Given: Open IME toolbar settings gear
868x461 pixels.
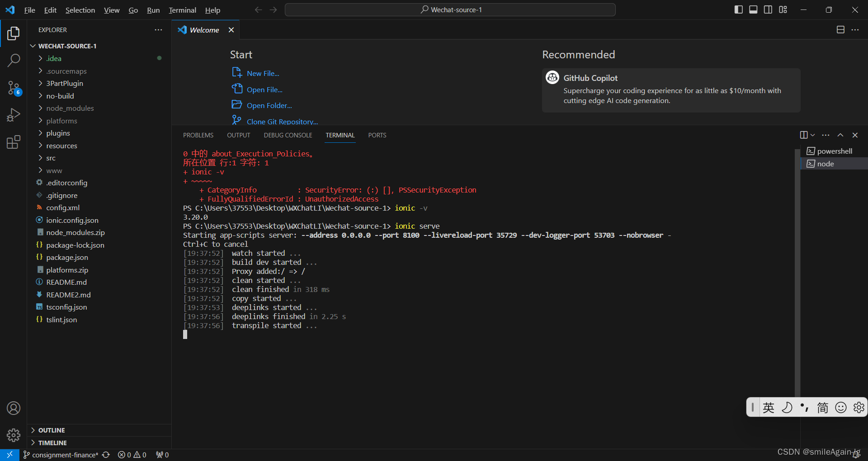Looking at the screenshot, I should coord(859,408).
